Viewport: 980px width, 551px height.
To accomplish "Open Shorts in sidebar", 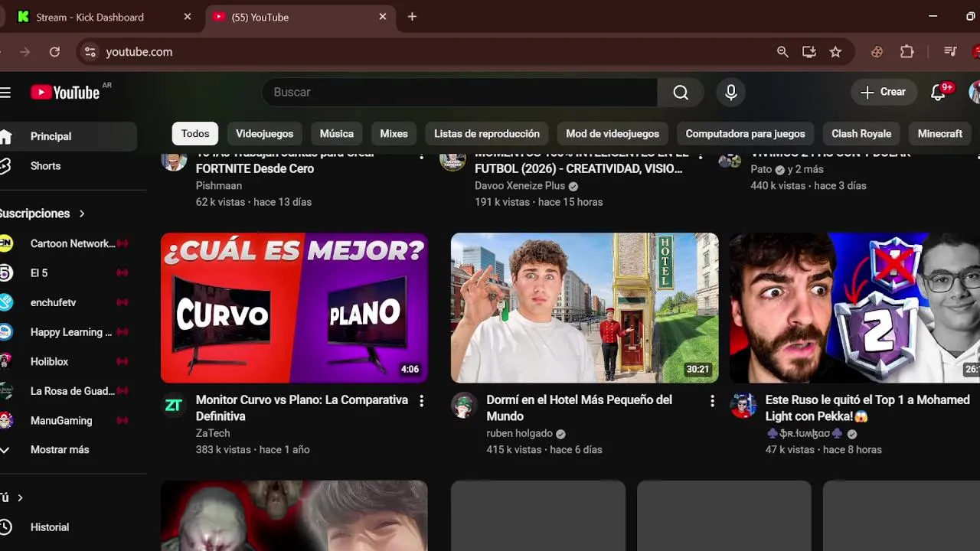I will coord(67,166).
